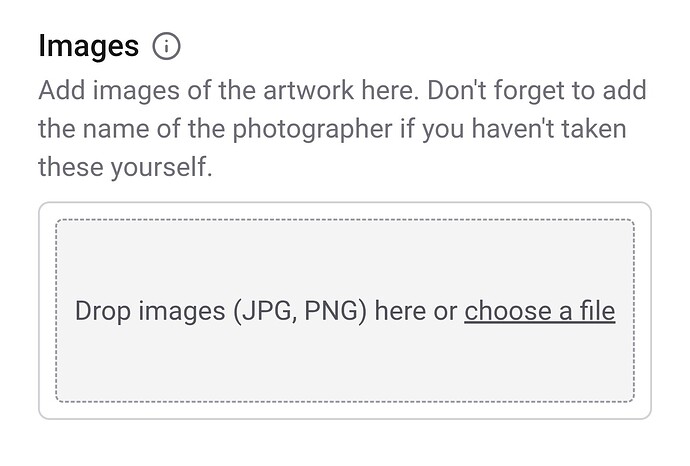The image size is (690, 466).
Task: Click the '(JPG, PNG)' format hint text
Action: pos(300,311)
